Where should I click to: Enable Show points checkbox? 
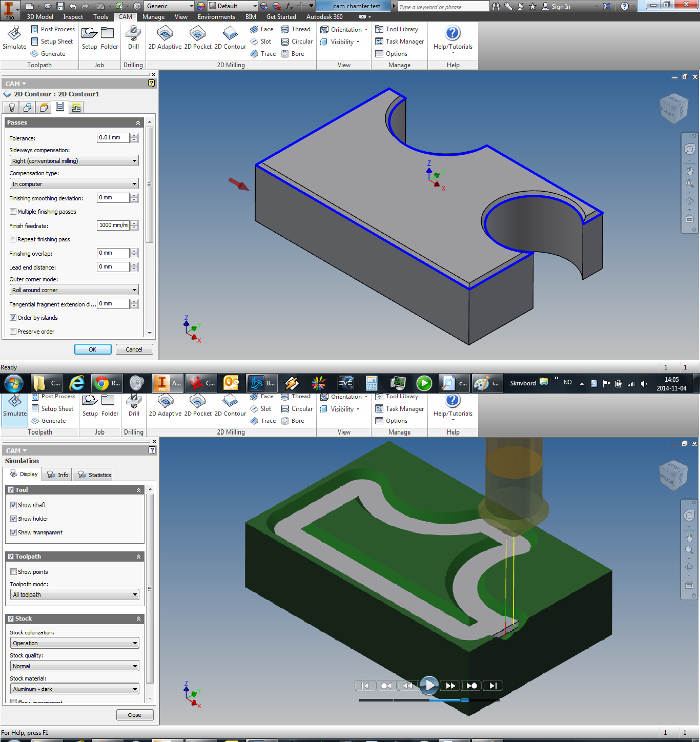(x=14, y=572)
